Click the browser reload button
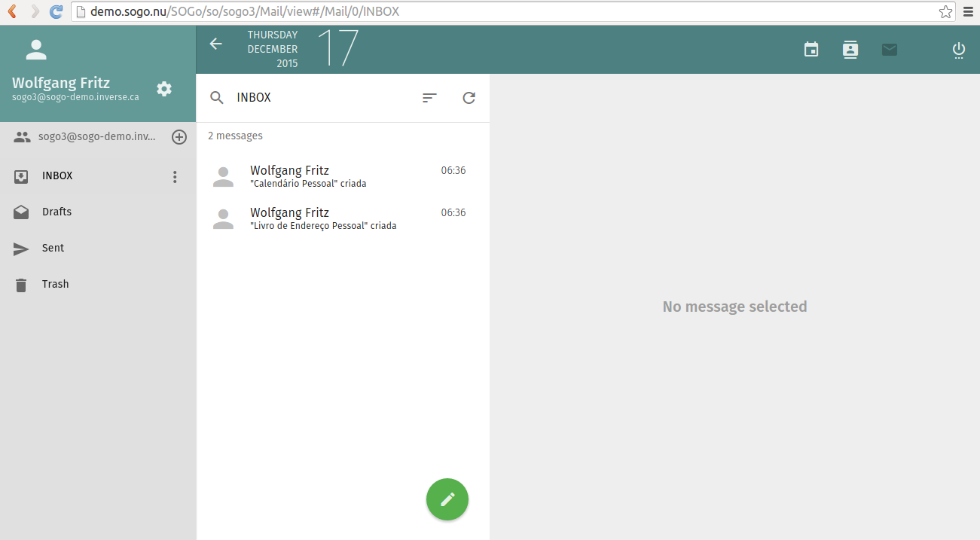Viewport: 980px width, 540px height. 56,11
